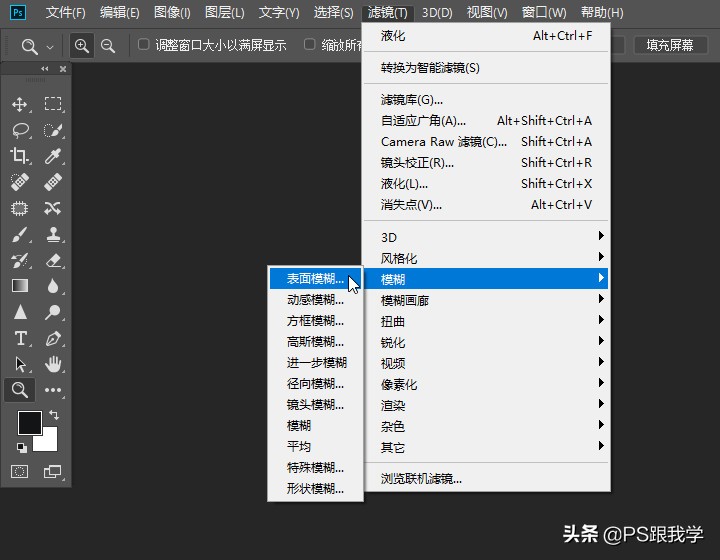
Task: Swap foreground and background colors
Action: [x=54, y=414]
